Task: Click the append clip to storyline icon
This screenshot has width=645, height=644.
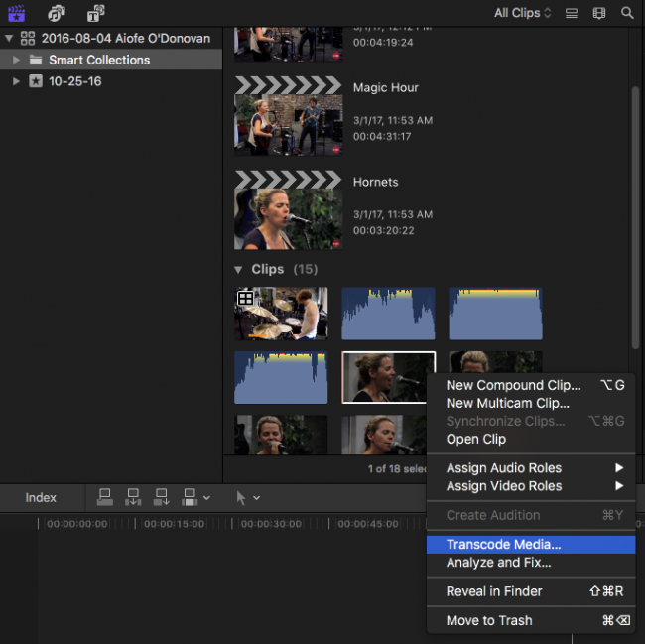Action: click(161, 497)
